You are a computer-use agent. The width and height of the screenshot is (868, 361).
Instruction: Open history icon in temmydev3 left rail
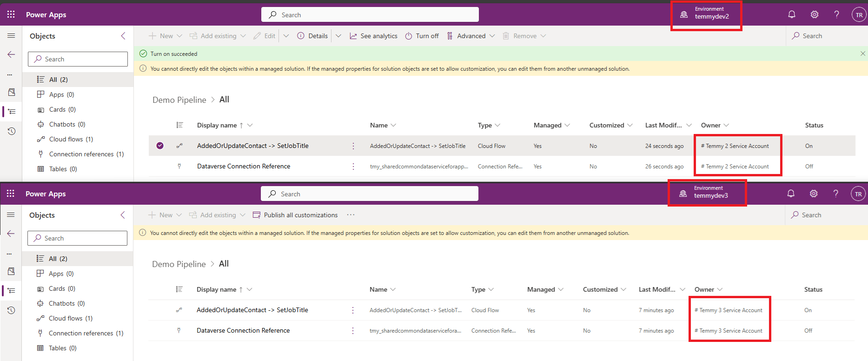coord(11,310)
